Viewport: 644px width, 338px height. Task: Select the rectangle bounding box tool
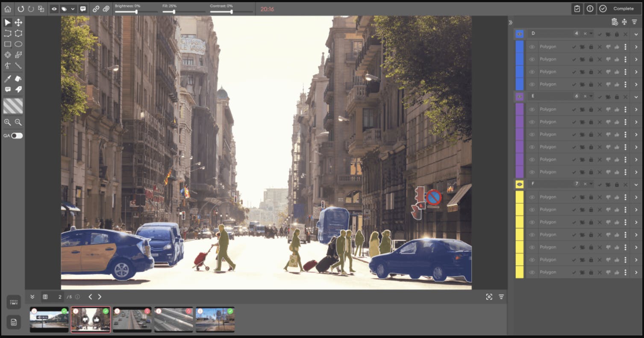coord(8,44)
